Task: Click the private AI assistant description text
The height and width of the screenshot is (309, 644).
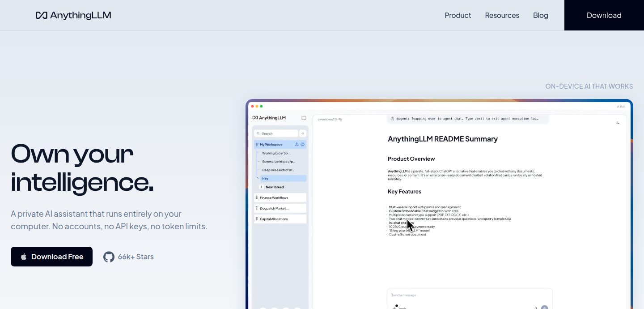Action: (x=109, y=220)
